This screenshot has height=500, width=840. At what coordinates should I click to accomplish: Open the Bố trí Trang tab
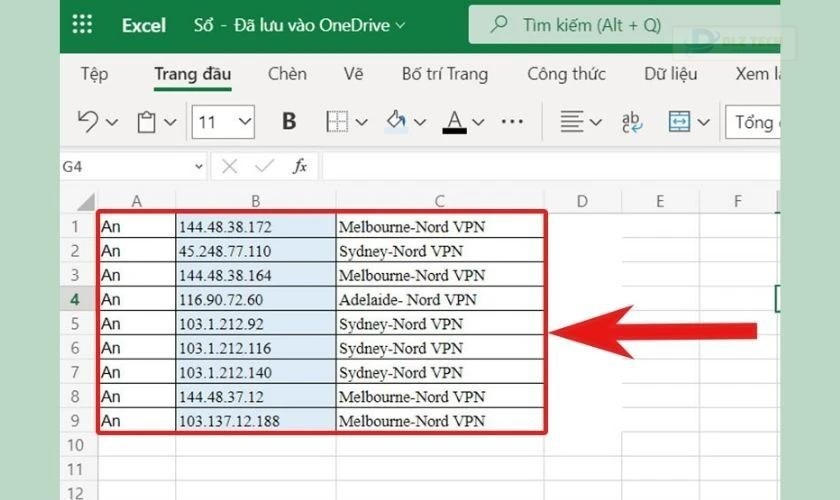[x=445, y=74]
